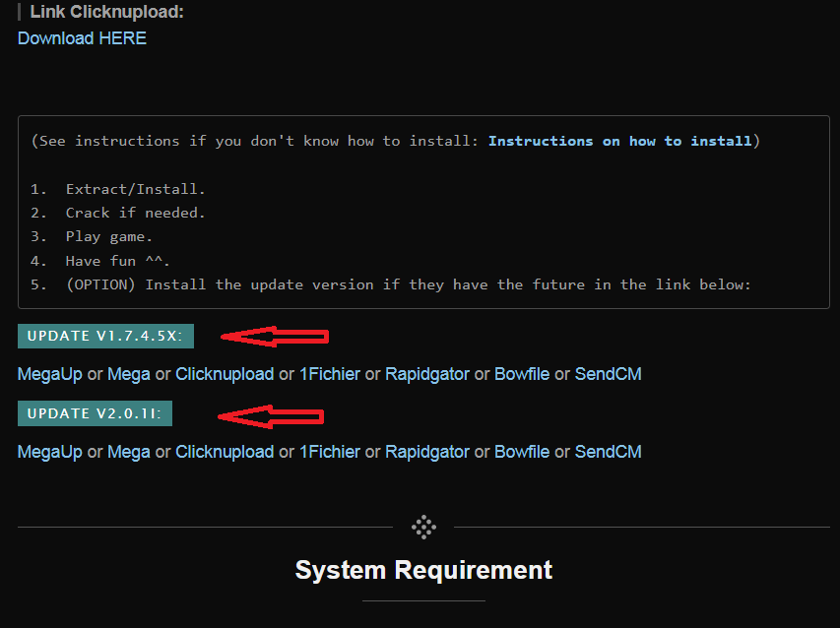Click the UPDATE V2.0.1I label
The image size is (840, 628).
click(95, 413)
